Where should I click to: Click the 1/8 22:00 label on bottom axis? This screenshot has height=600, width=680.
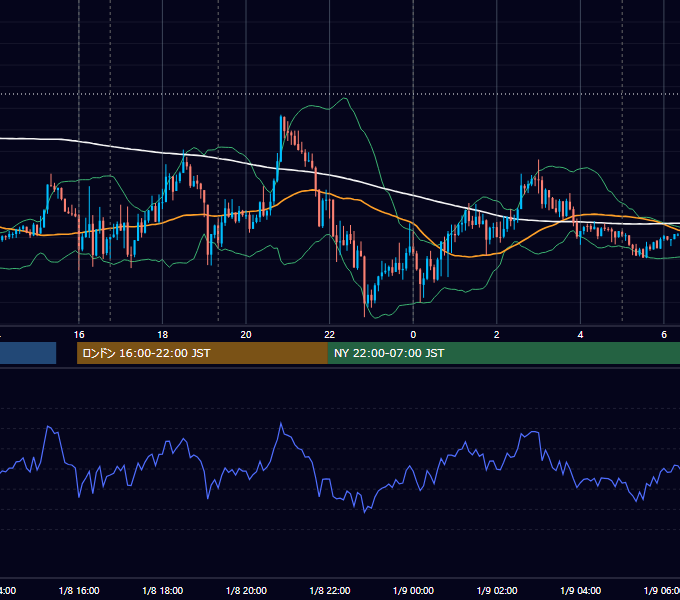pos(330,590)
